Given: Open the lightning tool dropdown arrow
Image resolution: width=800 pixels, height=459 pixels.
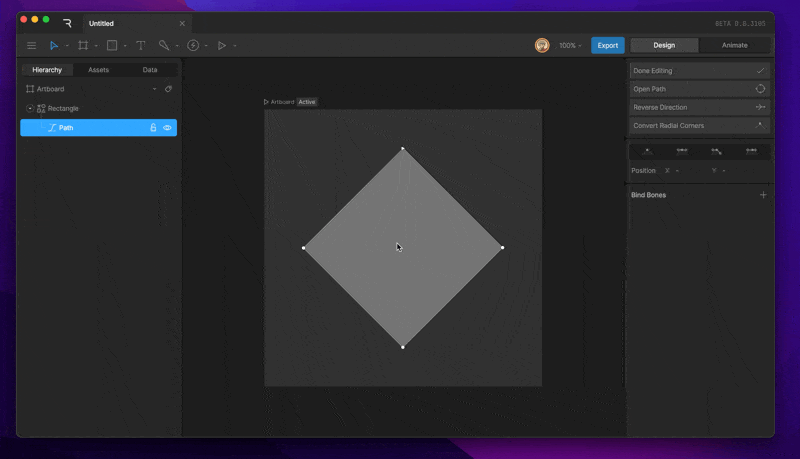Looking at the screenshot, I should [x=206, y=46].
